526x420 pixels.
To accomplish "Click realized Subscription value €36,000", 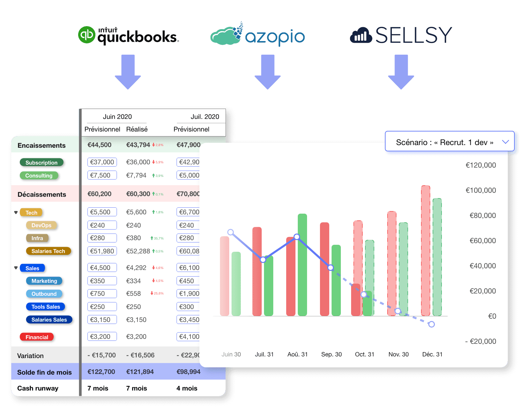I will click(x=138, y=162).
